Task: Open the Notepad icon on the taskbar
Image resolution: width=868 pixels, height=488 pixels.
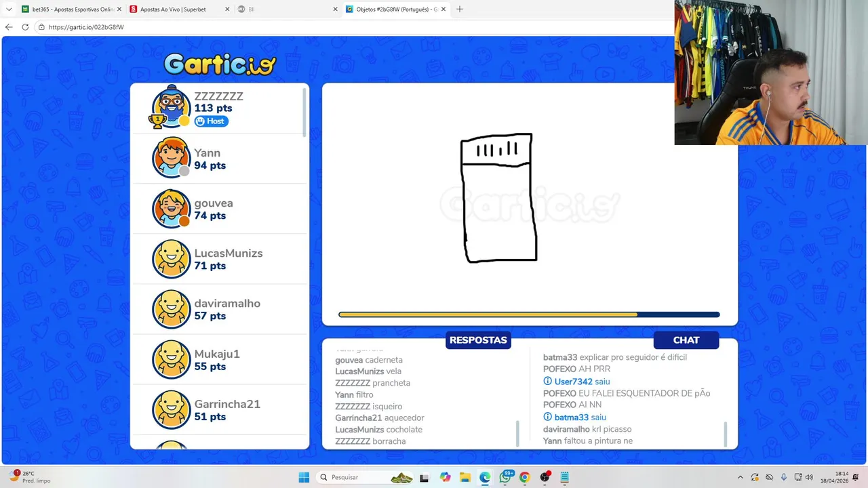Action: click(x=564, y=477)
